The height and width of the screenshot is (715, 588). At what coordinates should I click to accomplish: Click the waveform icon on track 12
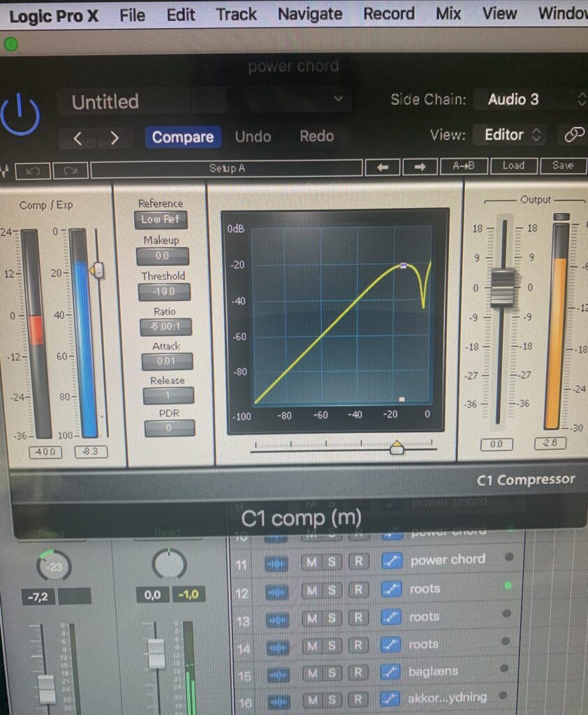coord(277,593)
